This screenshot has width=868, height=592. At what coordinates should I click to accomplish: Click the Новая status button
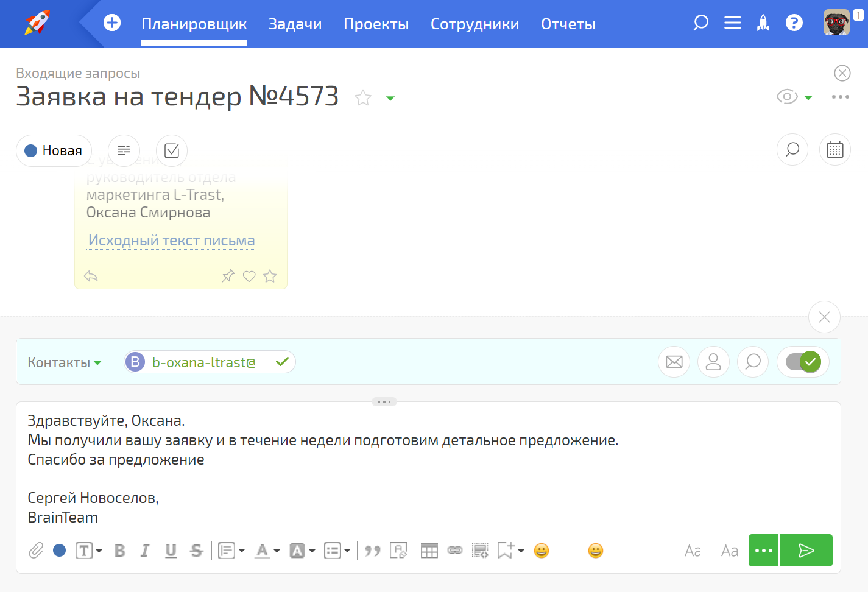pos(54,150)
